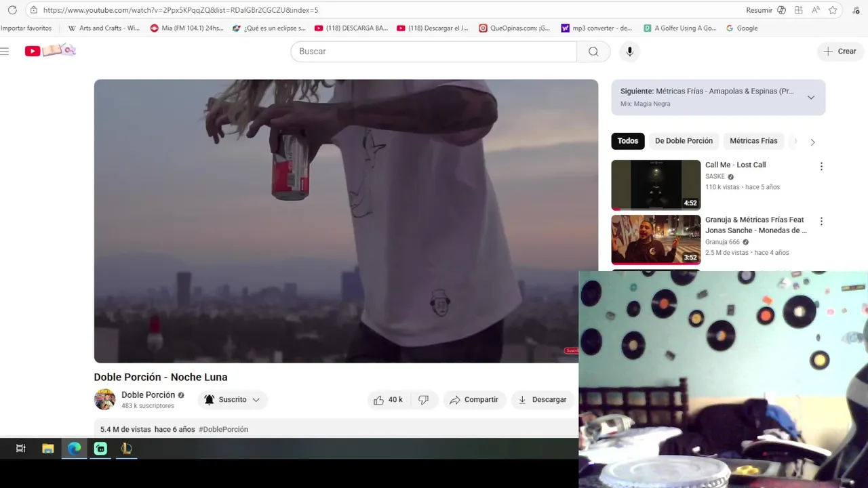Screen dimensions: 868x488
Task: Start the Read aloud icon in the address bar
Action: (815, 10)
